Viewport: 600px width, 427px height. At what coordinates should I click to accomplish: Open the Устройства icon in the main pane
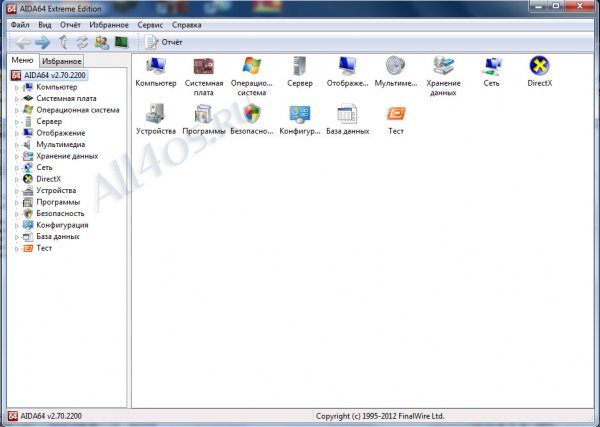(156, 120)
